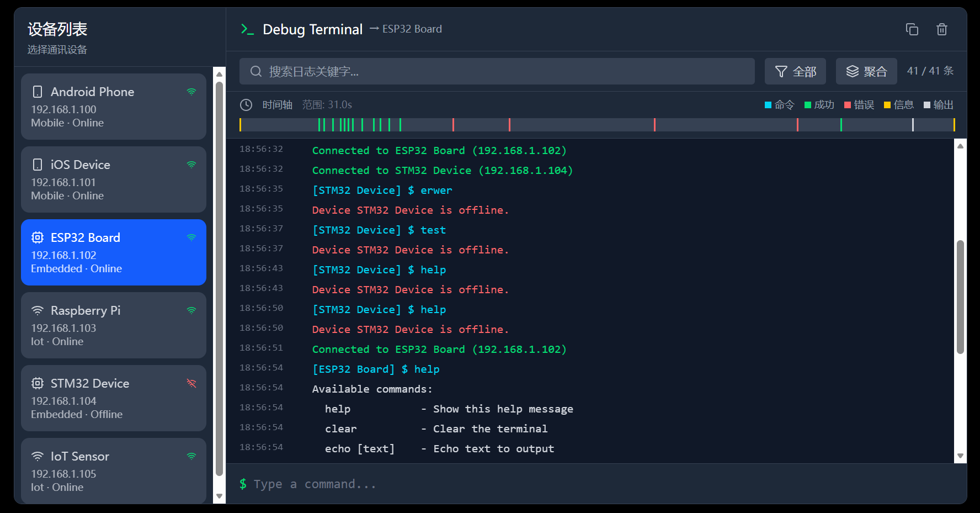Click the STM32 Device offline wifi icon
The image size is (980, 513).
(191, 383)
